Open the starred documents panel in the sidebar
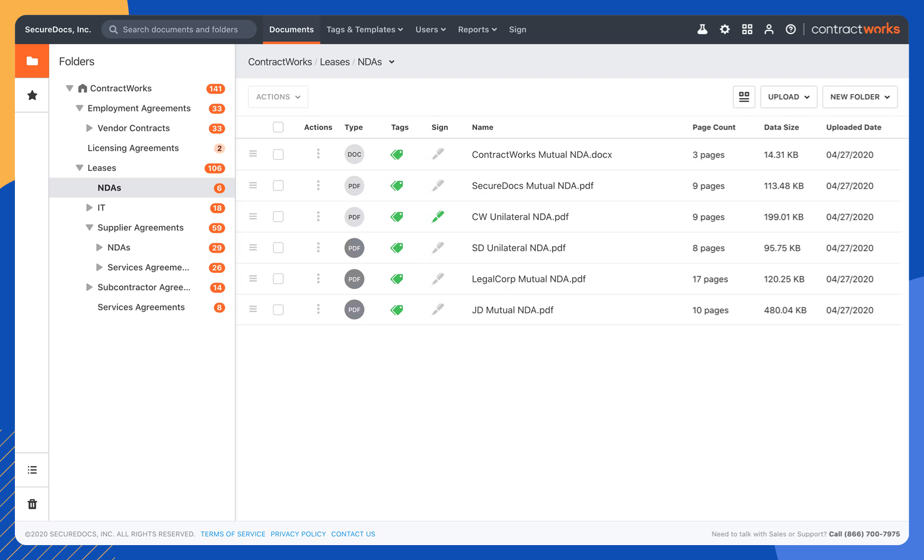 pyautogui.click(x=32, y=95)
